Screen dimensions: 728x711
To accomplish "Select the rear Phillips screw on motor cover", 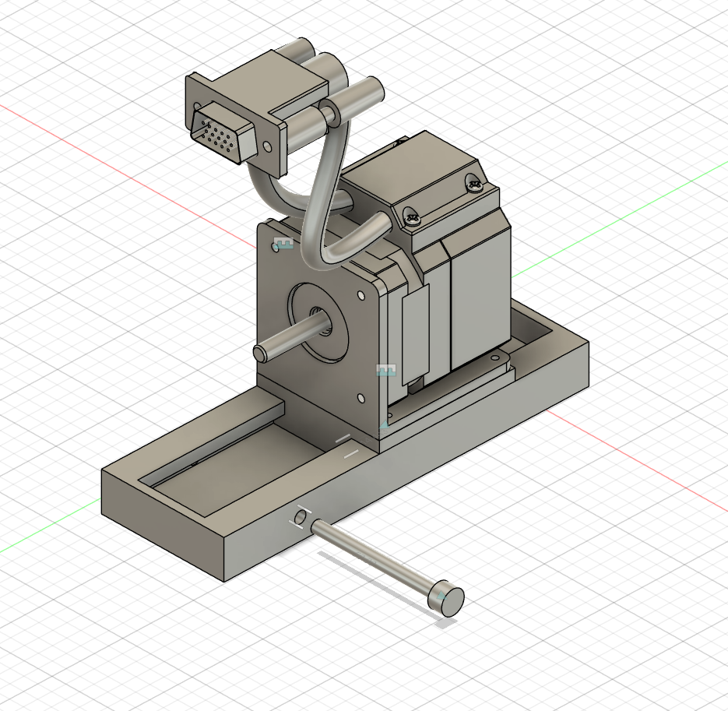I will [474, 184].
